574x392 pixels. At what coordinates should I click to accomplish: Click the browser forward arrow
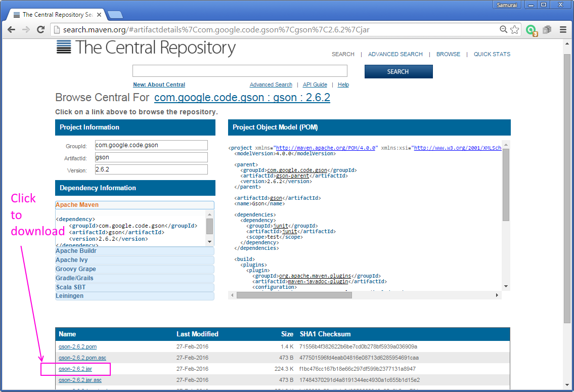pos(26,30)
